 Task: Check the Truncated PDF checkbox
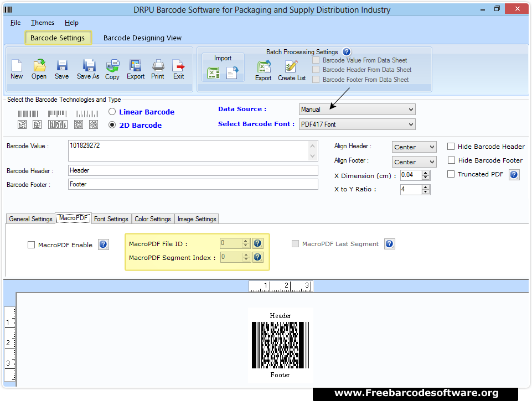click(x=451, y=174)
